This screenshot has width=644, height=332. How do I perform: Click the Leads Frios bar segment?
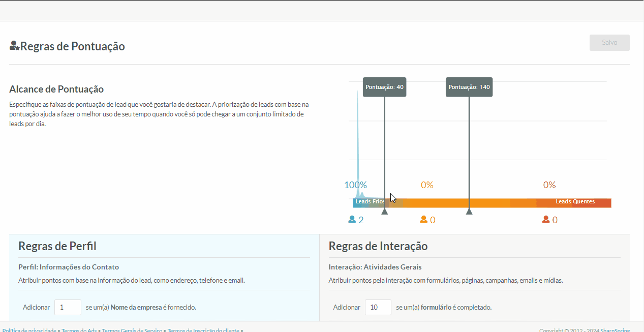tap(367, 202)
